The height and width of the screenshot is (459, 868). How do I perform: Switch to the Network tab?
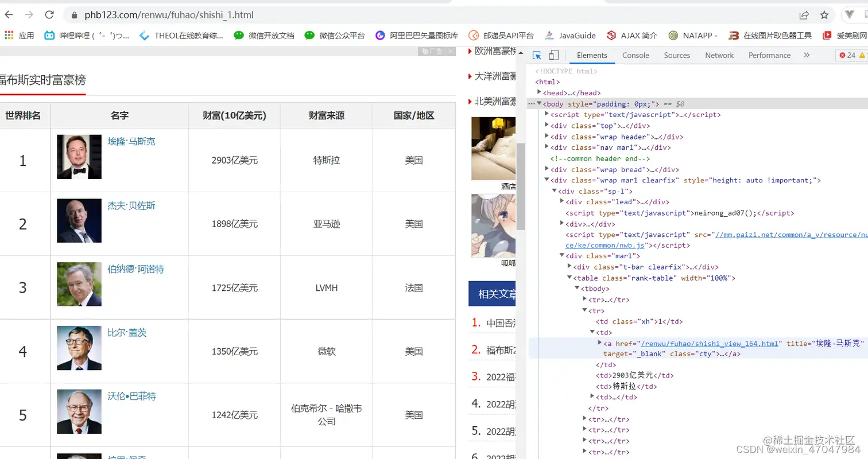click(x=719, y=55)
